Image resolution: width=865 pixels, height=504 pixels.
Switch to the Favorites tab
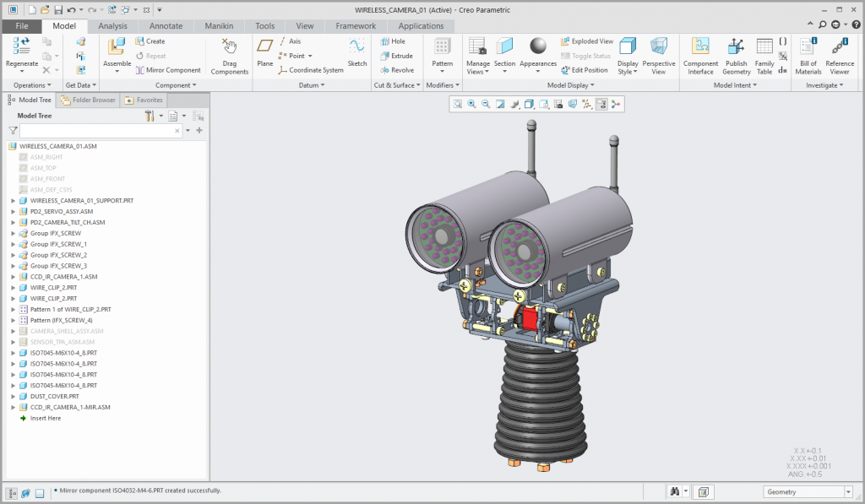point(144,100)
